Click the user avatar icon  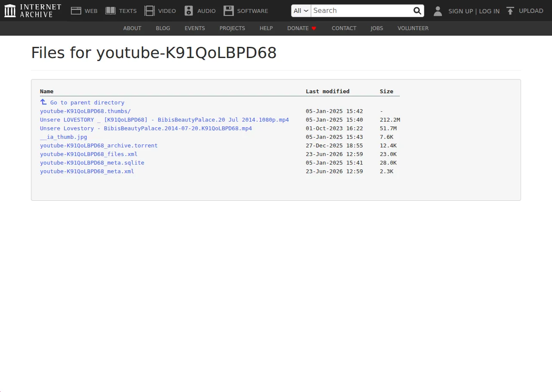[438, 11]
